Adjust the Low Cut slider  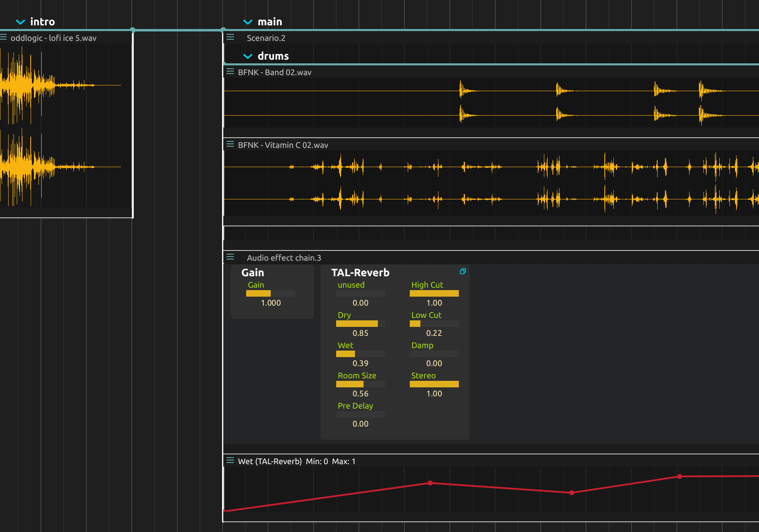[434, 324]
